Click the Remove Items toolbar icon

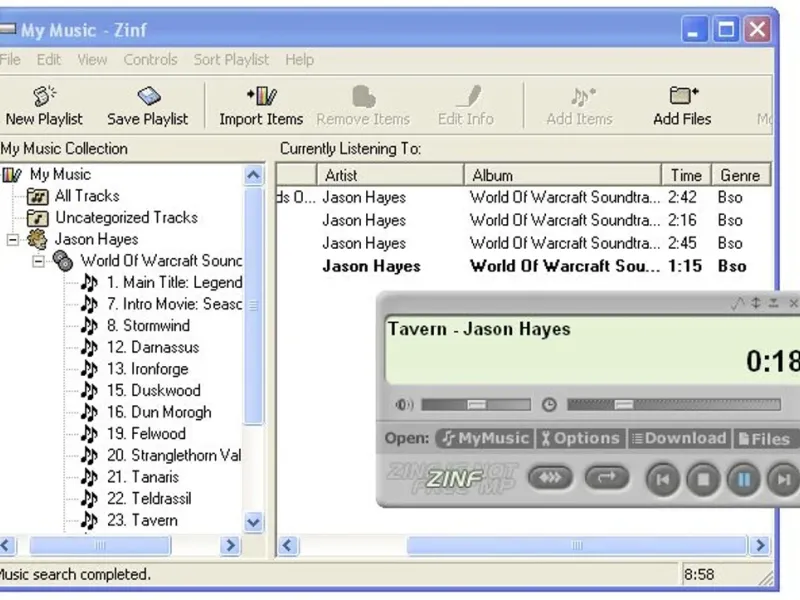coord(364,96)
